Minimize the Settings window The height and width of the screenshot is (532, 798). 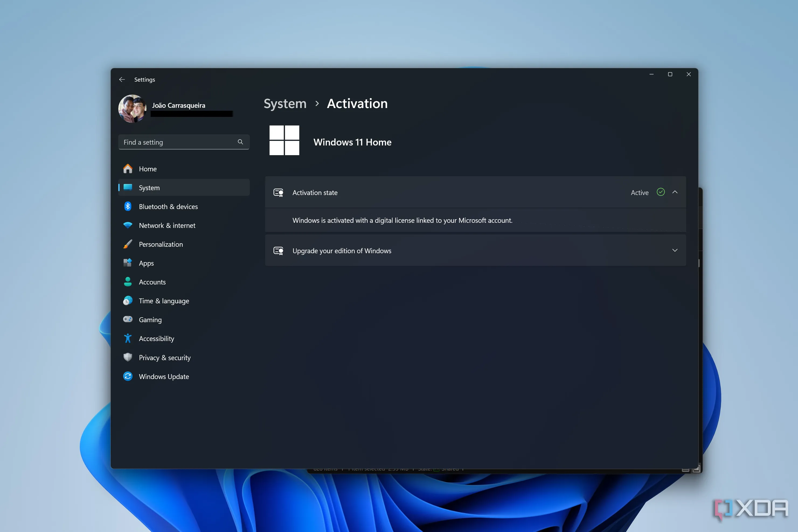(x=651, y=74)
